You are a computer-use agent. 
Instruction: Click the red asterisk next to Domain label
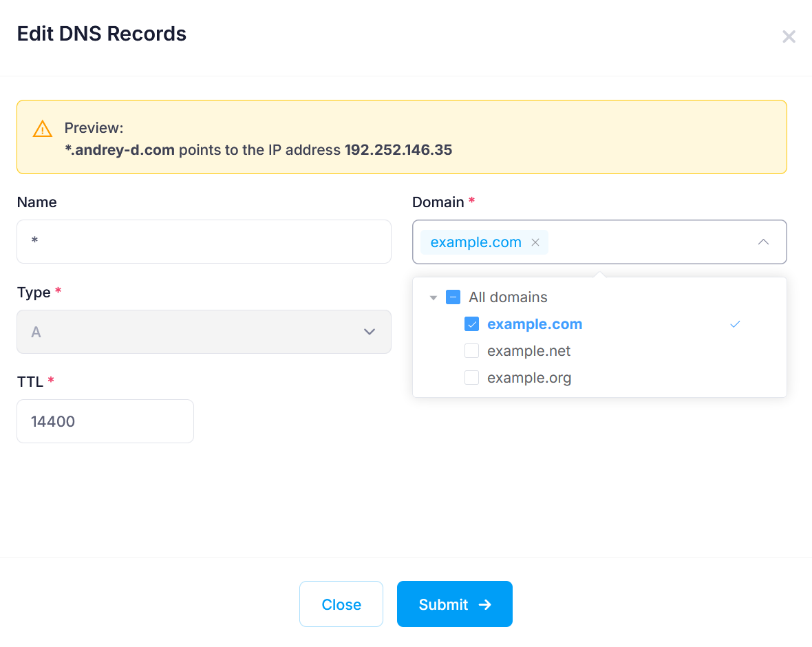(x=472, y=202)
